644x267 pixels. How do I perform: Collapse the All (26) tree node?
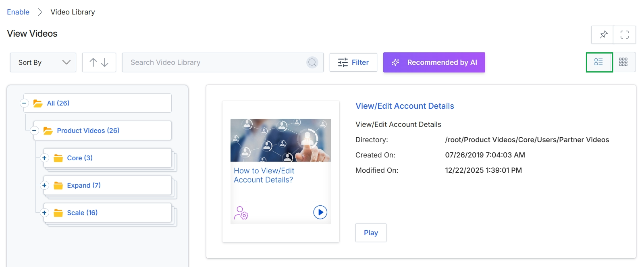[x=24, y=103]
